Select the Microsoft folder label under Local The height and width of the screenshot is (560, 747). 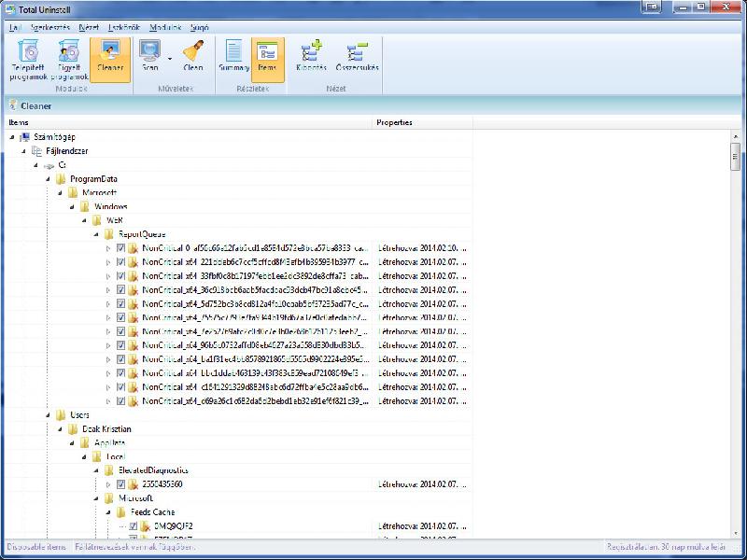(x=135, y=498)
